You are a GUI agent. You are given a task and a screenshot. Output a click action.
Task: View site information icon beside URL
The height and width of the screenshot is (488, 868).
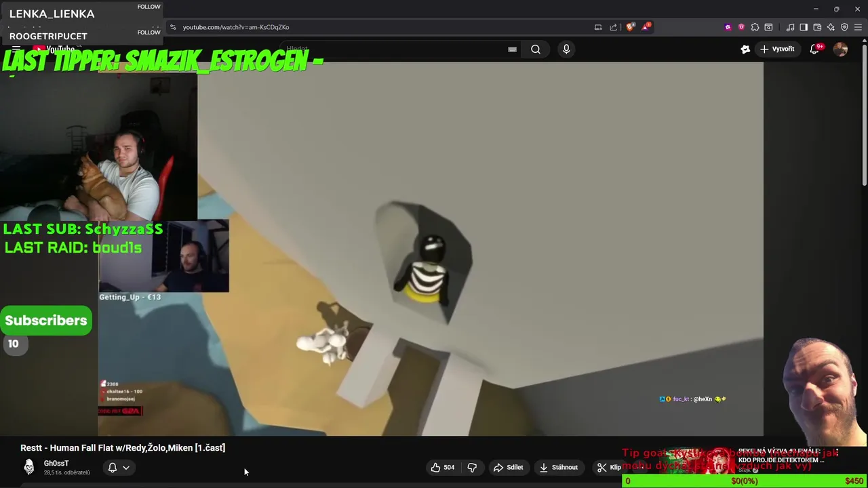(x=173, y=27)
